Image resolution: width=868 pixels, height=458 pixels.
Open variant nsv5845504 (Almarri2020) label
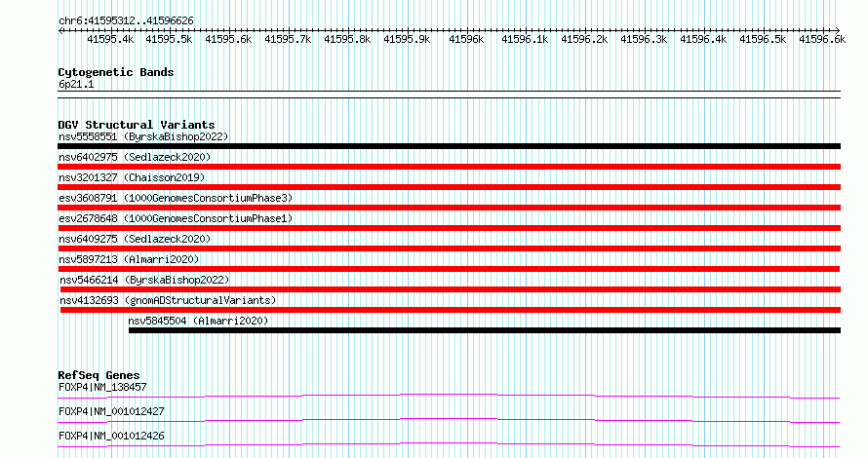(198, 321)
